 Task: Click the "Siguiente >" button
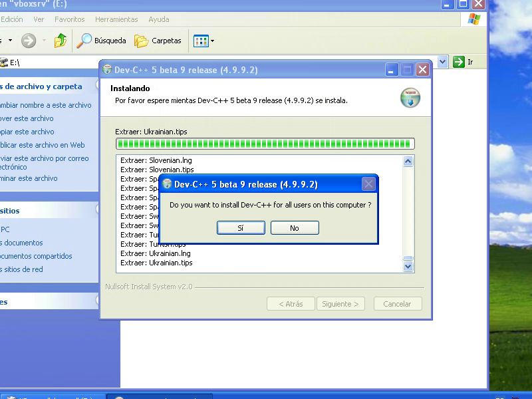pyautogui.click(x=340, y=304)
